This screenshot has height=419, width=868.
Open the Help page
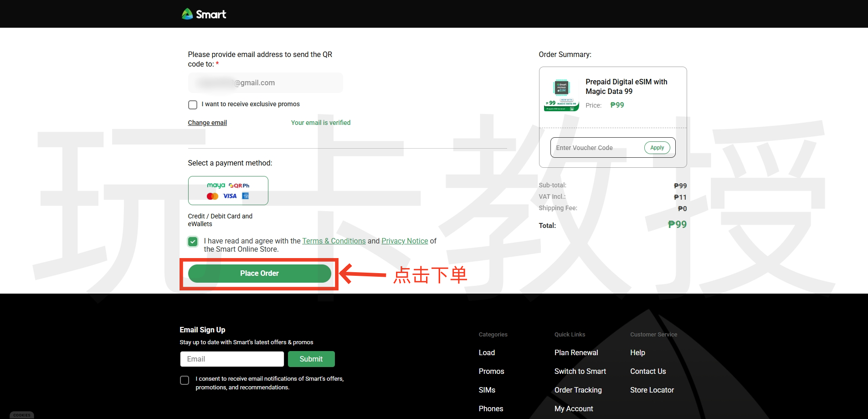point(637,352)
